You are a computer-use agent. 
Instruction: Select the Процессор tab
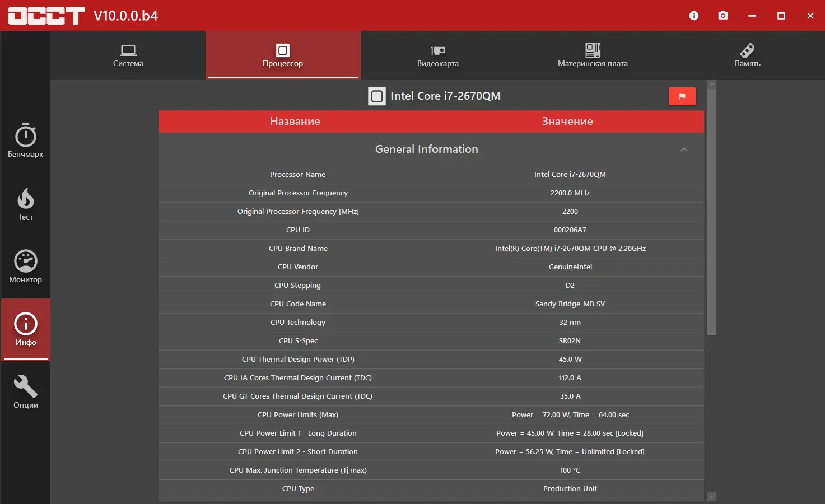[283, 55]
